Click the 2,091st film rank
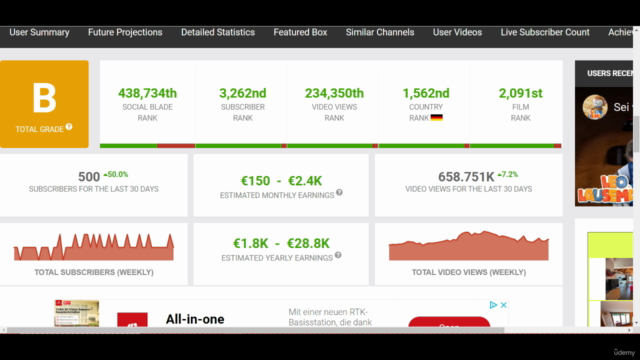This screenshot has height=360, width=640. click(x=520, y=93)
